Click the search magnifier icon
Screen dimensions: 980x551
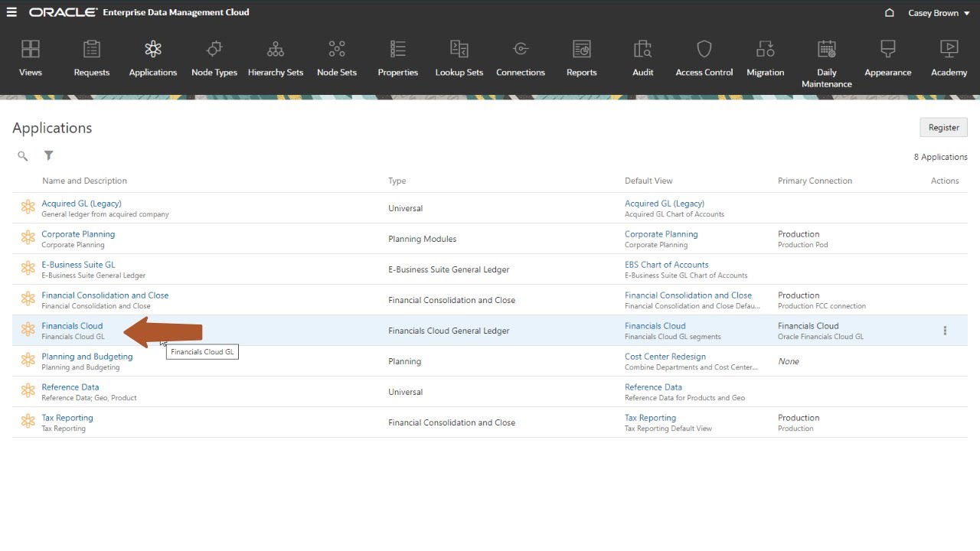23,156
